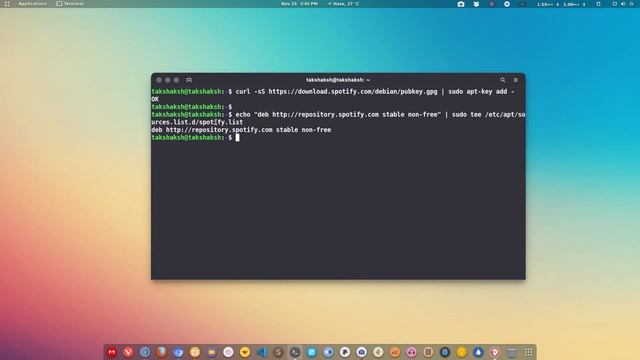This screenshot has width=640, height=360.
Task: Click the terminal cursor at the last prompt
Action: tap(238, 138)
